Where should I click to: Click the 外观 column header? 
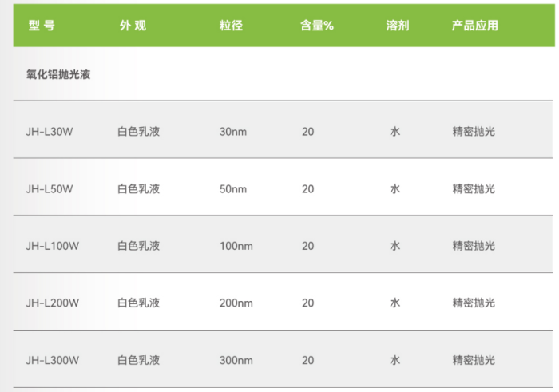[x=133, y=25]
